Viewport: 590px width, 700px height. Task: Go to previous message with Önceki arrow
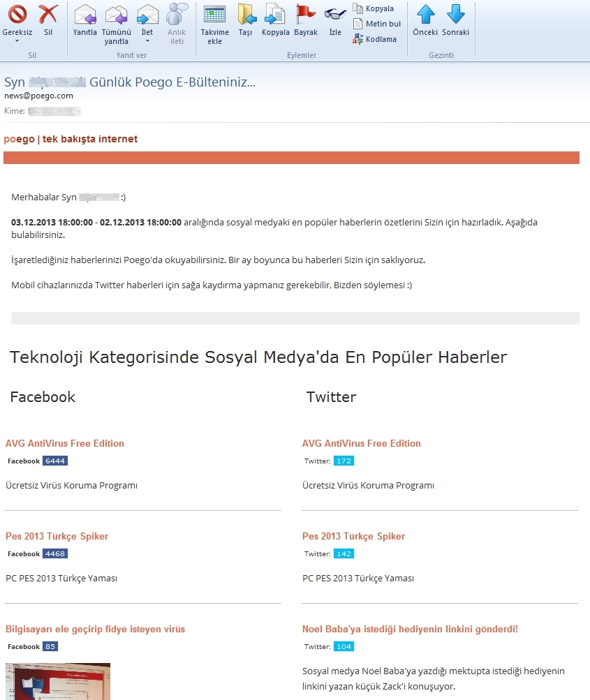(425, 15)
